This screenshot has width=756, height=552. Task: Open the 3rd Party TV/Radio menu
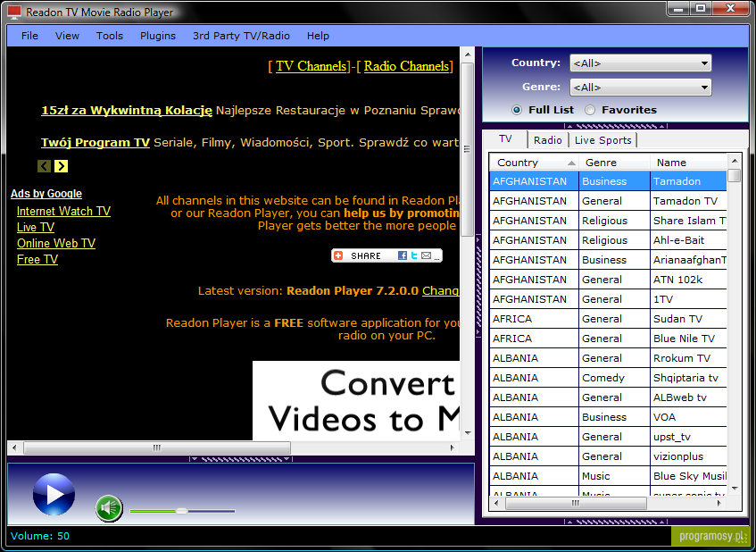(241, 36)
